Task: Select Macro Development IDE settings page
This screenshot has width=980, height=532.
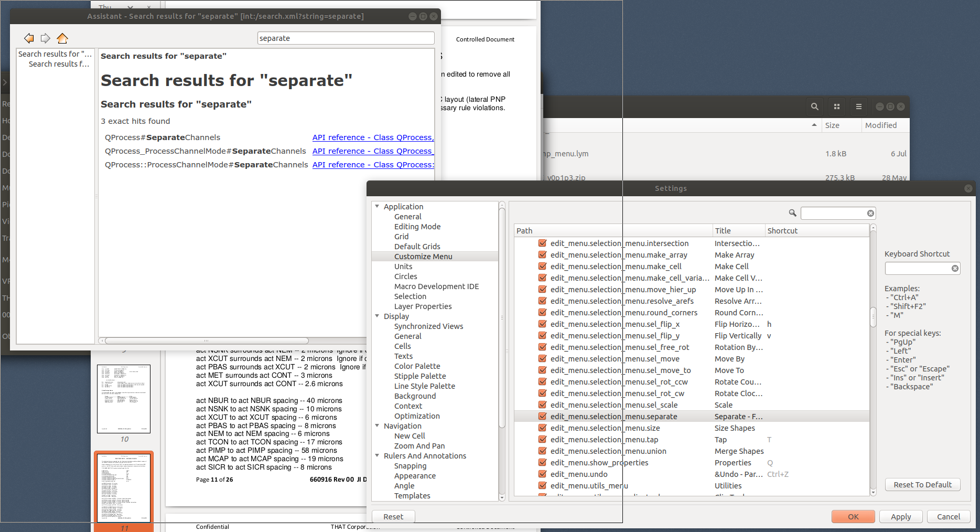Action: click(x=436, y=286)
